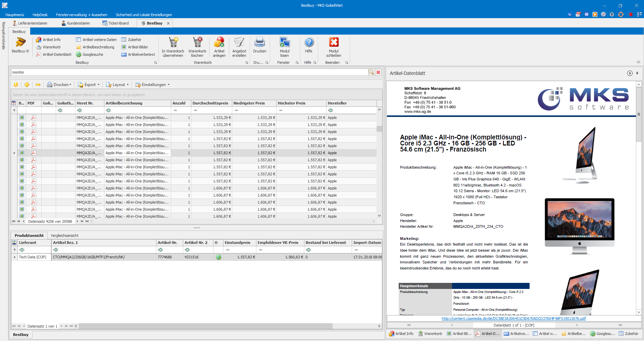Open the Hauptmenü menu

pos(15,15)
